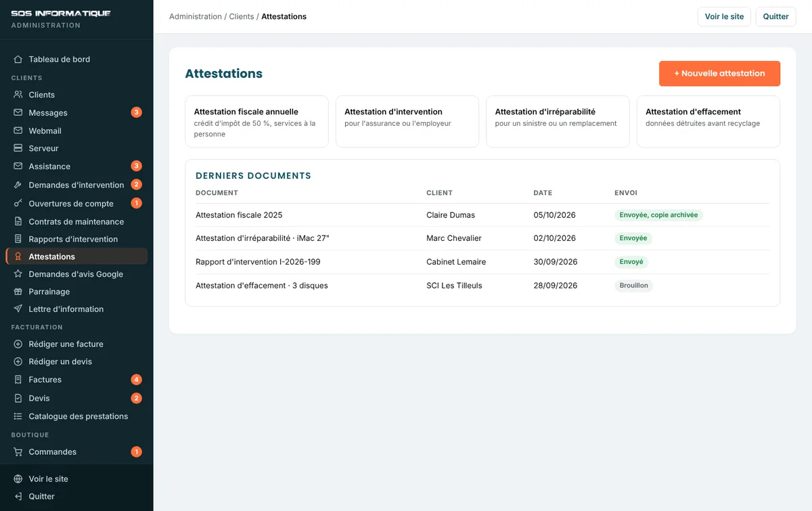Select the Attestation d'irréparabilité card
The width and height of the screenshot is (812, 511).
558,122
